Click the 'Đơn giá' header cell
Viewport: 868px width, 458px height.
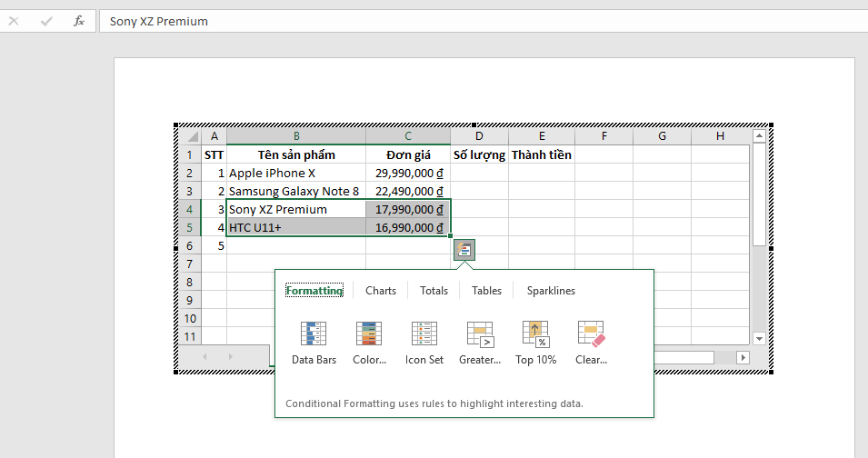tap(408, 154)
